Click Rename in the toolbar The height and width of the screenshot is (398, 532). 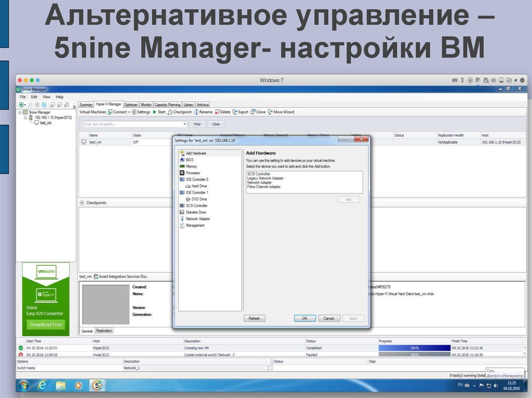tap(203, 112)
